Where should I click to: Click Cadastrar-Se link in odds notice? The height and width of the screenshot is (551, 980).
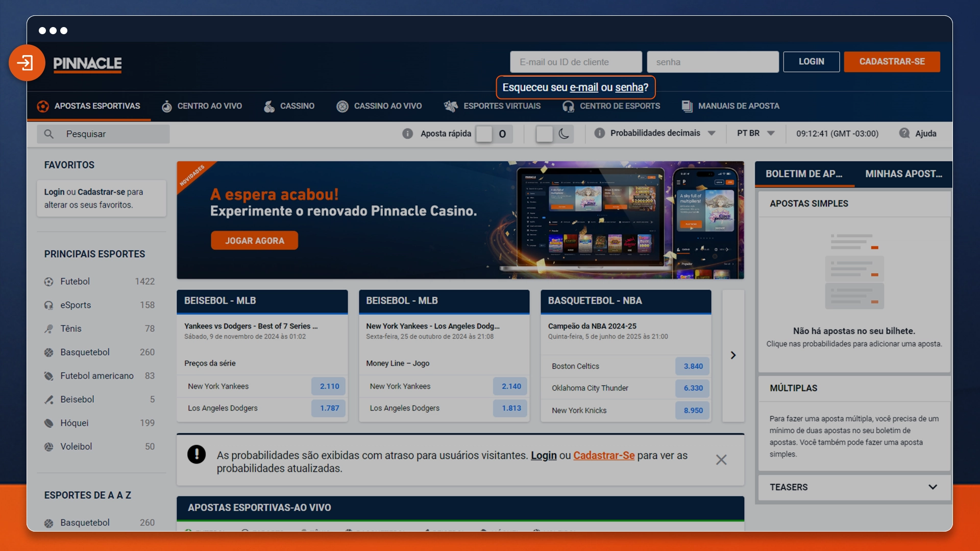604,456
